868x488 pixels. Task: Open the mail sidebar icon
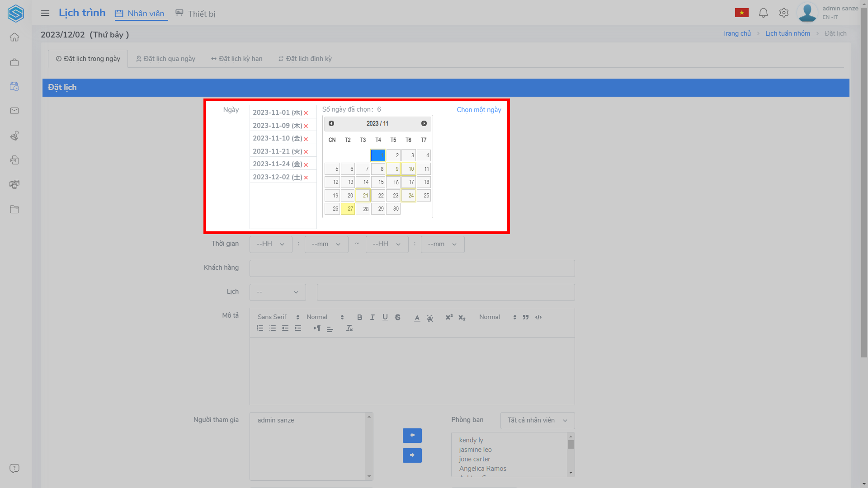(x=14, y=111)
